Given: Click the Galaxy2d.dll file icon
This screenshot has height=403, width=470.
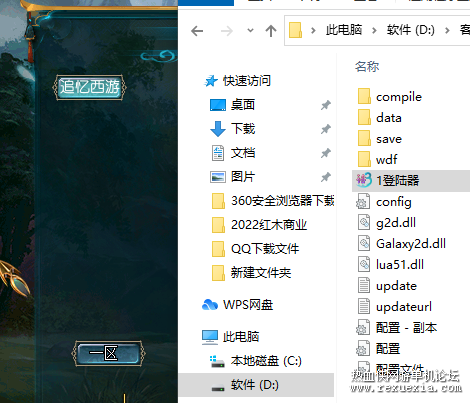Looking at the screenshot, I should point(364,243).
